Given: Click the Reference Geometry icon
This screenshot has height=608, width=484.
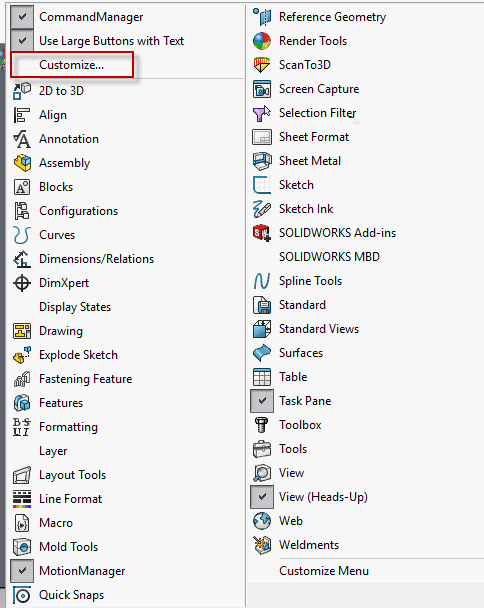Looking at the screenshot, I should click(262, 17).
